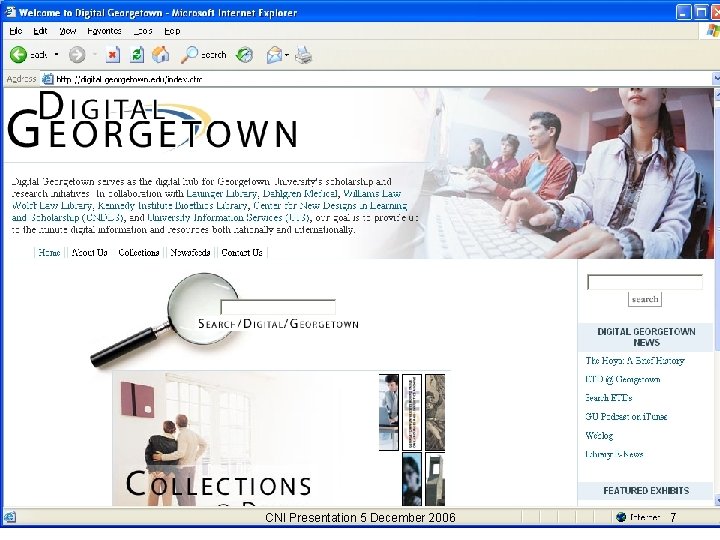Open the browser Search pane
Viewport: 720px width, 540px height.
click(x=203, y=55)
